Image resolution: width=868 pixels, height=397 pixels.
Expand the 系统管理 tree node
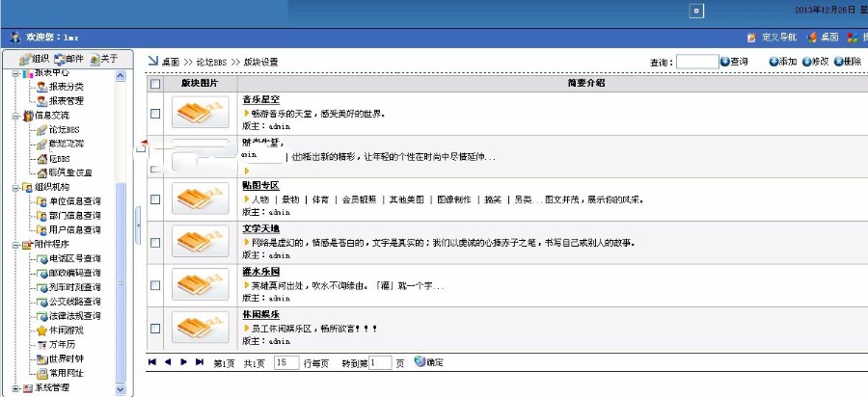[14, 388]
